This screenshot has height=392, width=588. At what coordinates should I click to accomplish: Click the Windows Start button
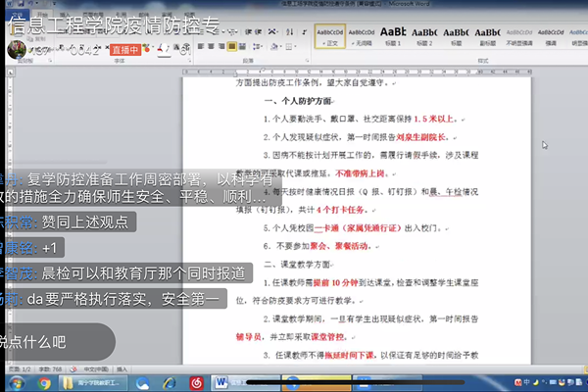pos(16,381)
